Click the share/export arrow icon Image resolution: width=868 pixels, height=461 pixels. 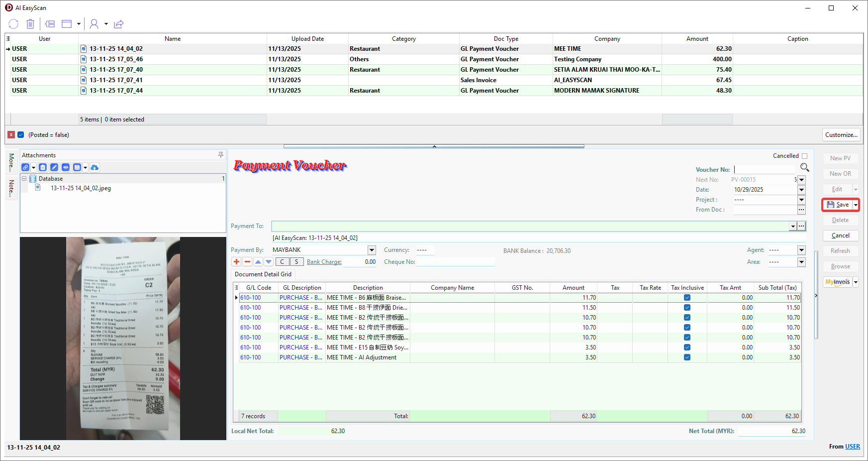click(x=118, y=24)
